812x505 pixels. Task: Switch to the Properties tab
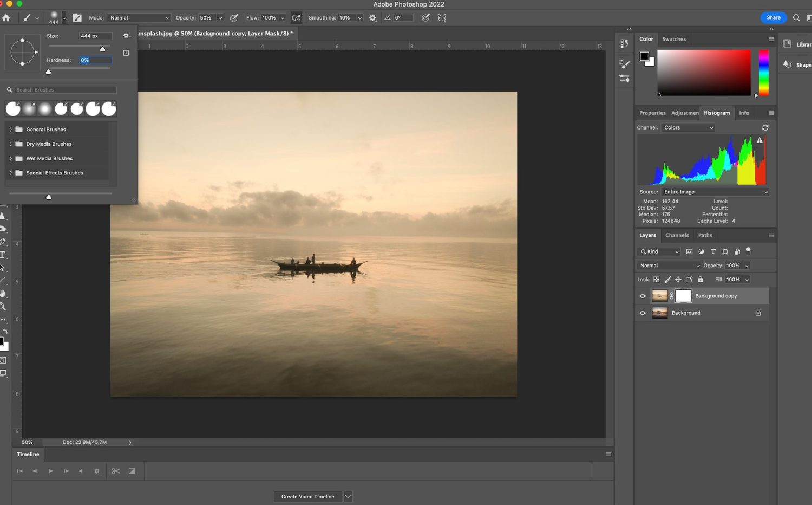[652, 113]
